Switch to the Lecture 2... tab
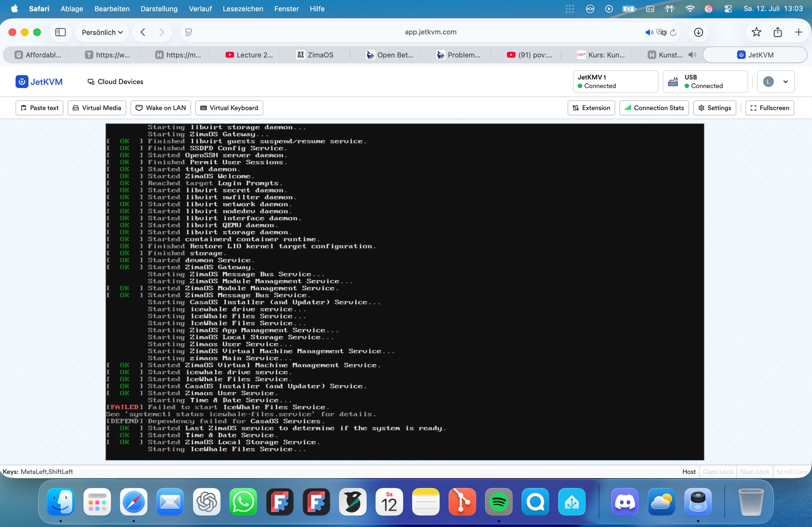The image size is (812, 527). tap(249, 55)
